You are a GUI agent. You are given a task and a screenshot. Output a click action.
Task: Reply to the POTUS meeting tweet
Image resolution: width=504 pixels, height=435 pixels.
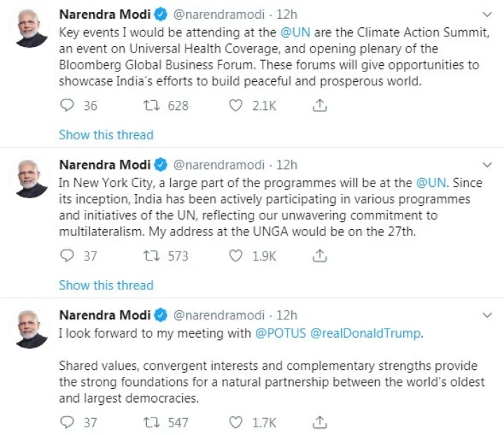[67, 422]
